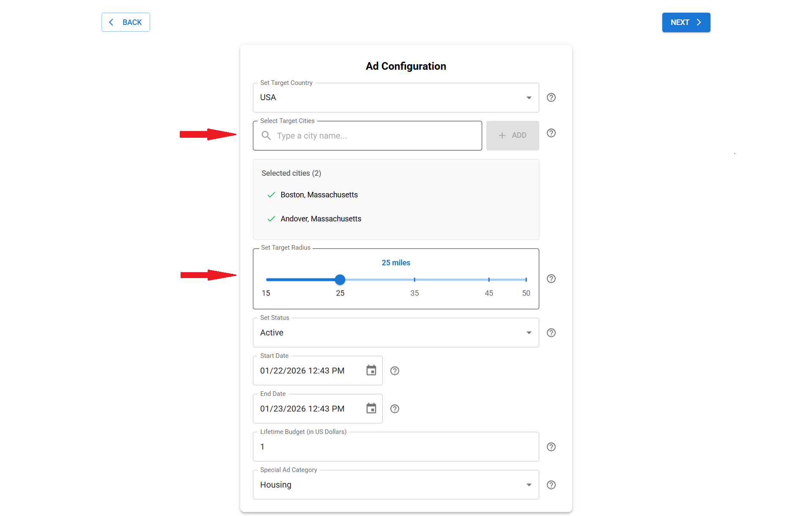Click help icon beside End Date field
812x516 pixels.
point(395,409)
